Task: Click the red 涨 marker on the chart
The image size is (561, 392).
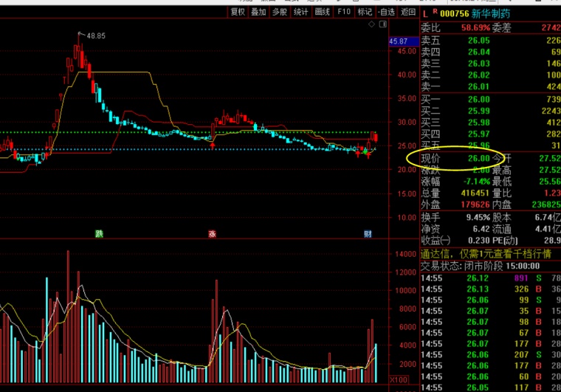Action: click(x=213, y=233)
